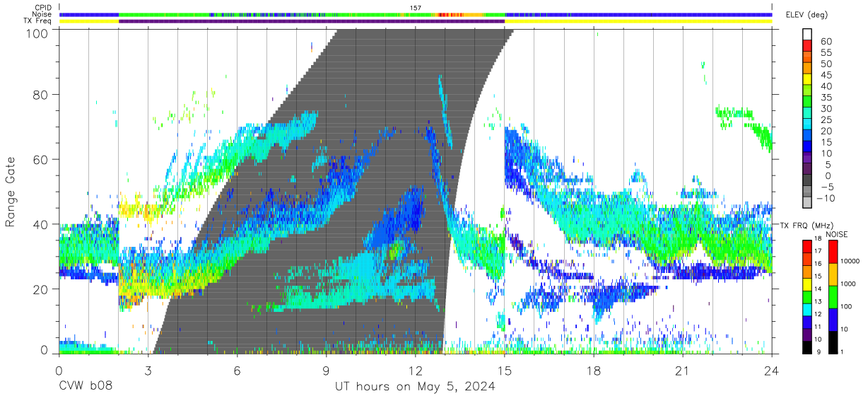Click the NOISE legend value '100'
Screen dimensions: 868x401
[846, 307]
